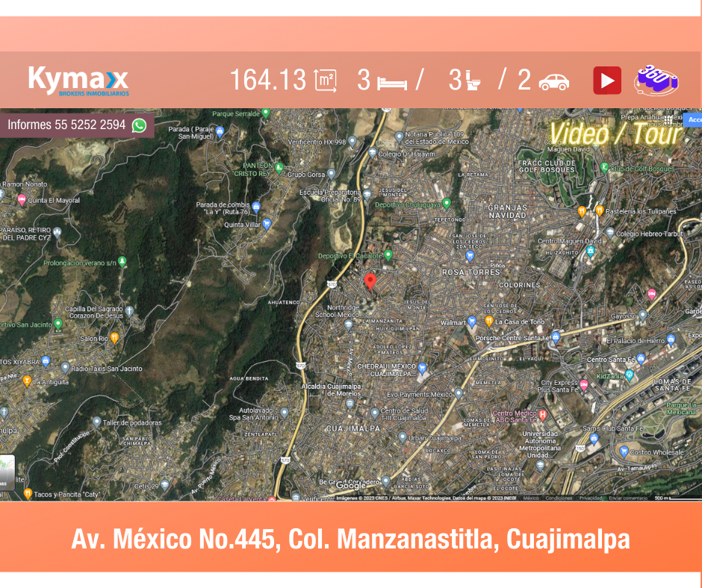Select the Urban Cuajimalpa marker

point(403,437)
